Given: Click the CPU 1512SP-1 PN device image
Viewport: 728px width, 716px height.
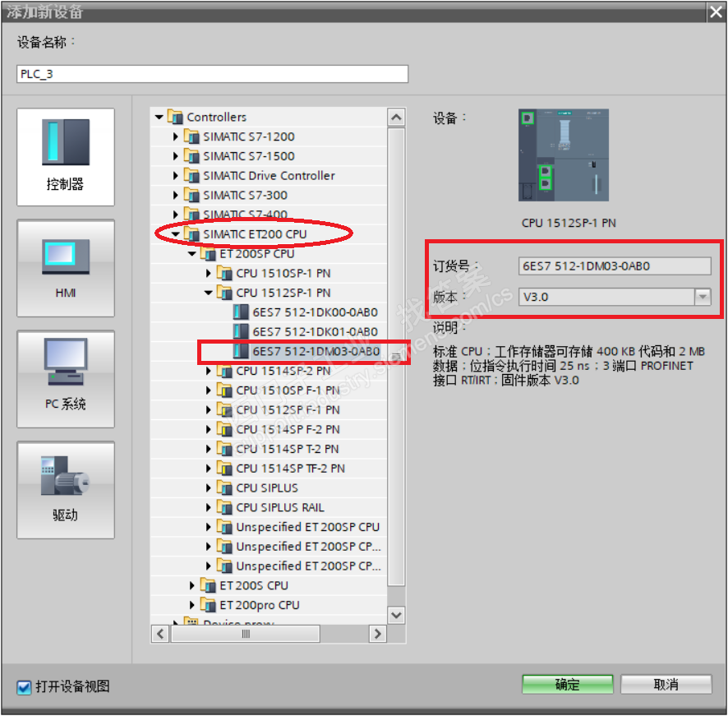Looking at the screenshot, I should click(563, 155).
